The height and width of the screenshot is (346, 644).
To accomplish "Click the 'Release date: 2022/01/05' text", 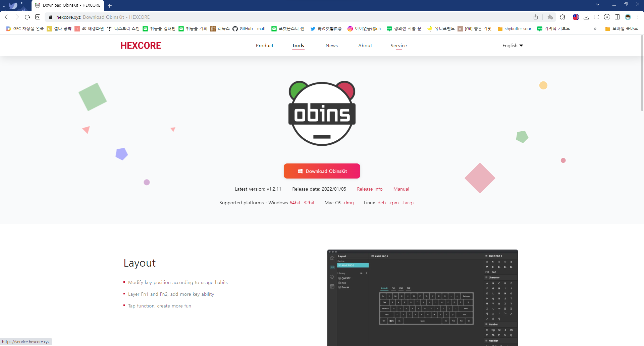I will pos(319,189).
